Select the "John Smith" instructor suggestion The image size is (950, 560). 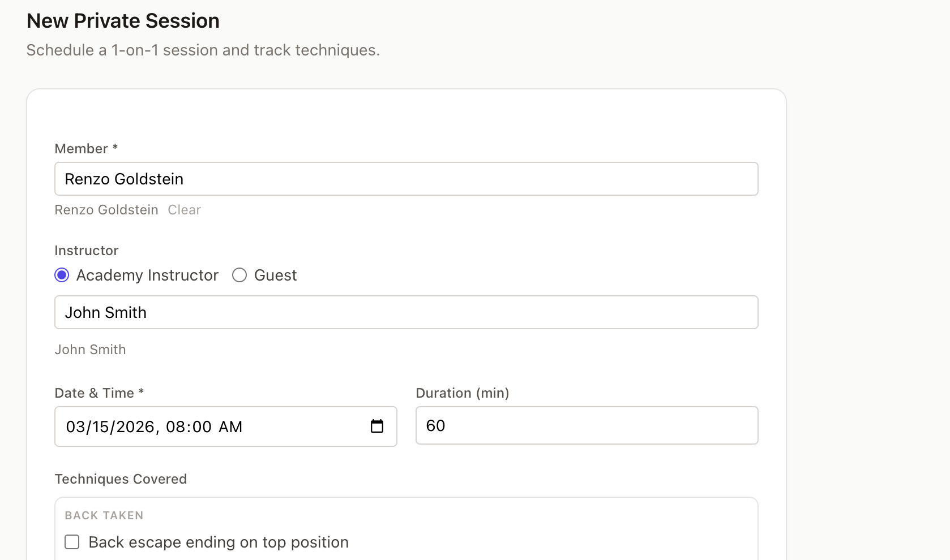click(90, 349)
